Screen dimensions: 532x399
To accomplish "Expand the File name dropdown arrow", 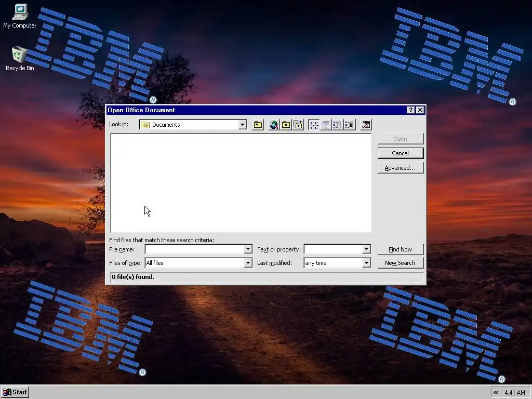I will [248, 249].
